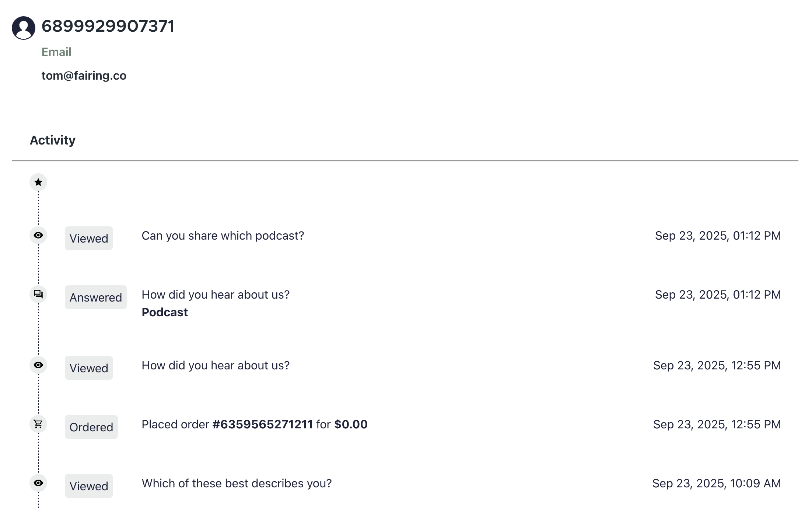Click the 10:09 AM timestamp
This screenshot has height=508, width=812.
(x=716, y=483)
